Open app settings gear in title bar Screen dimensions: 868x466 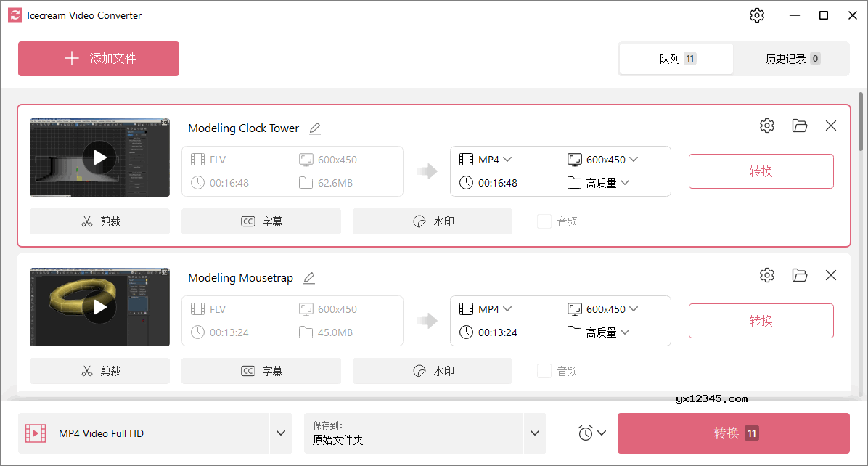tap(757, 15)
